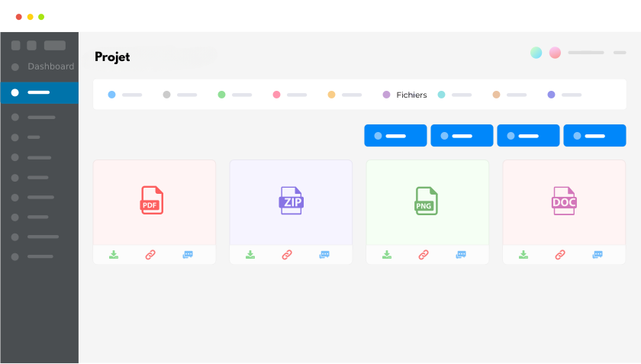The image size is (641, 364).
Task: Open the comment icon under the PNG file
Action: point(461,255)
